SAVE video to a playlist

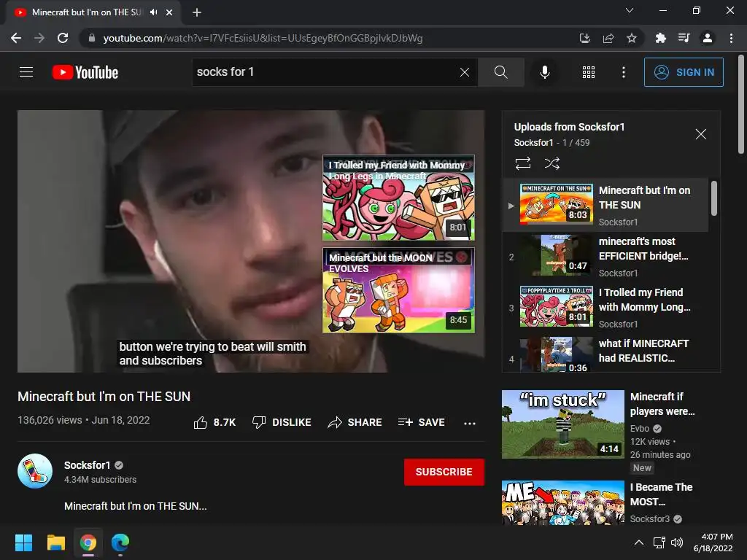coord(421,422)
